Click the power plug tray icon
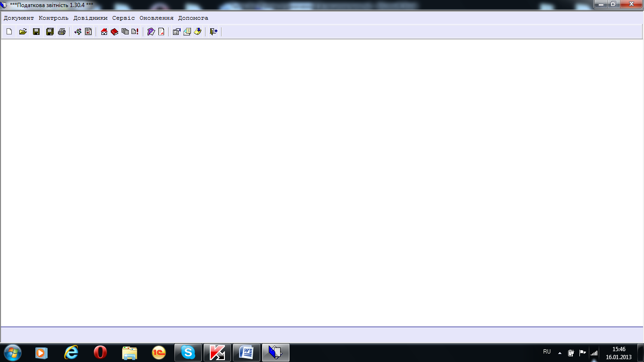Screen dimensions: 644x362 coord(571,353)
